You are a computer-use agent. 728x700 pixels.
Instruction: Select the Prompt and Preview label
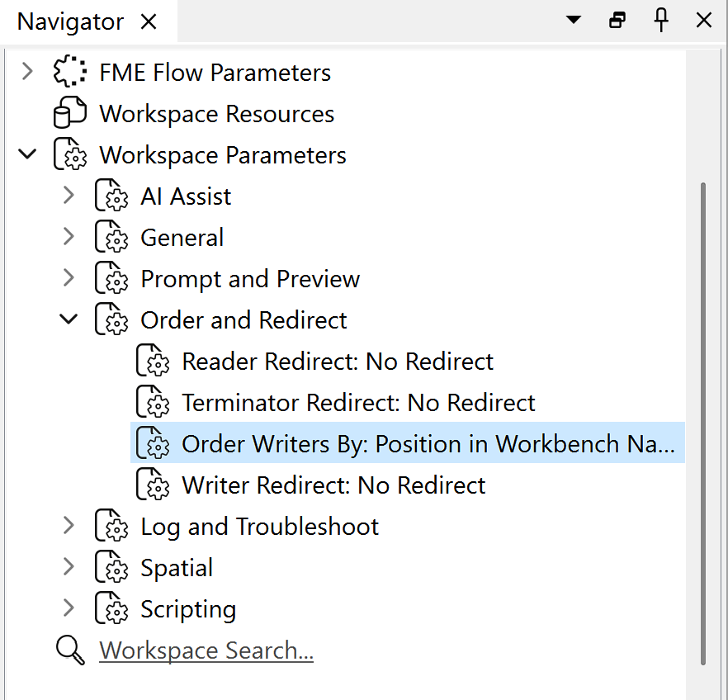tap(250, 279)
